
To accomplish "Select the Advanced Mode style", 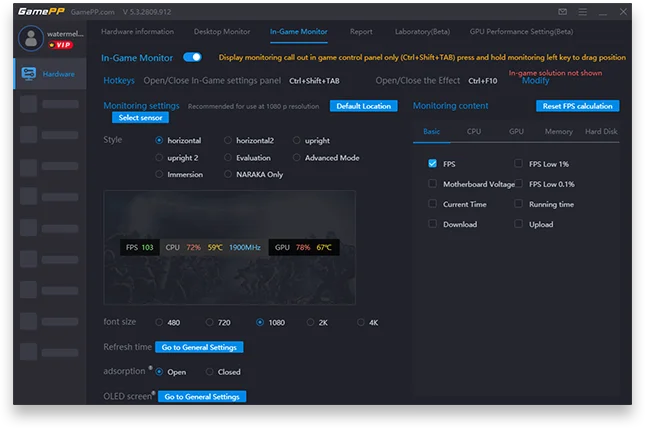I will [297, 158].
